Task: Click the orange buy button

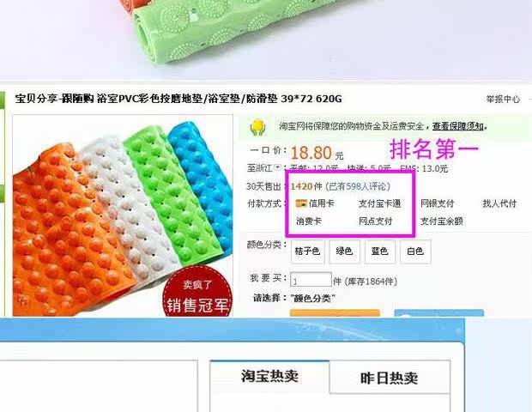Action: 335,313
